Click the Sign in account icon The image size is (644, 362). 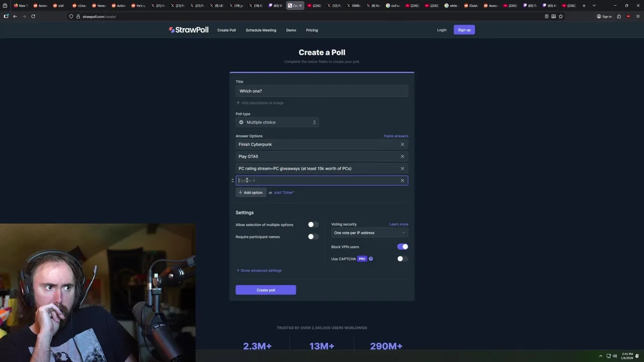point(599,16)
